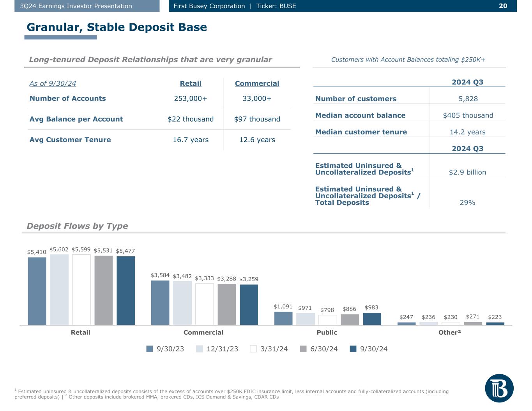Click page number 20 in header
This screenshot has height=411, width=532.
(x=503, y=6)
